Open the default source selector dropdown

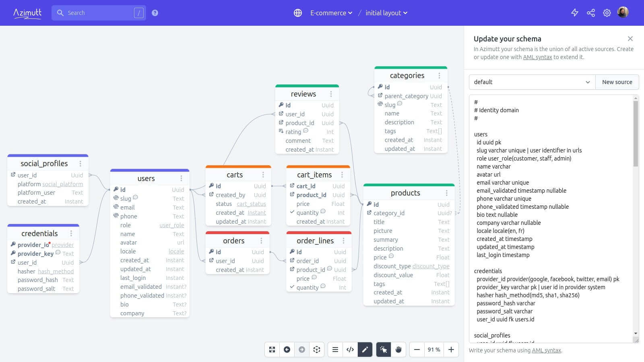[532, 82]
